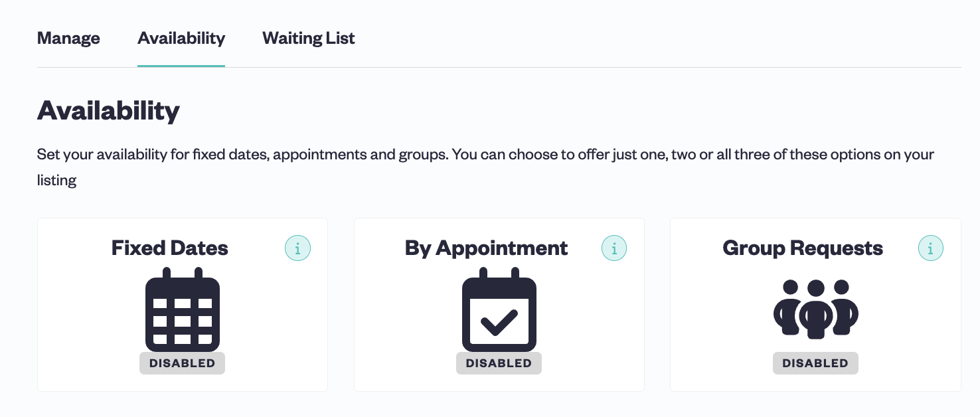Image resolution: width=980 pixels, height=417 pixels.
Task: Click the Fixed Dates card title
Action: (x=170, y=248)
